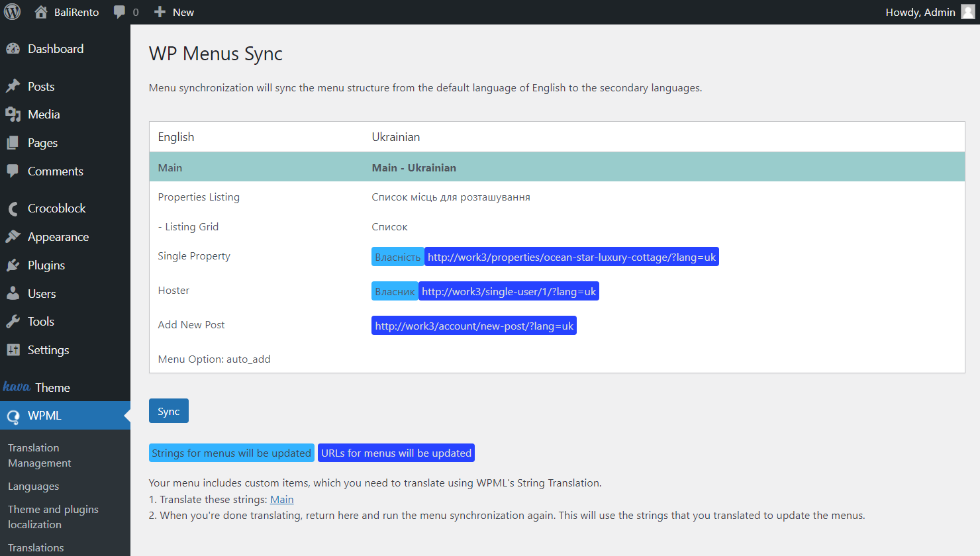The height and width of the screenshot is (556, 980).
Task: Open Settings menu label
Action: coord(48,350)
